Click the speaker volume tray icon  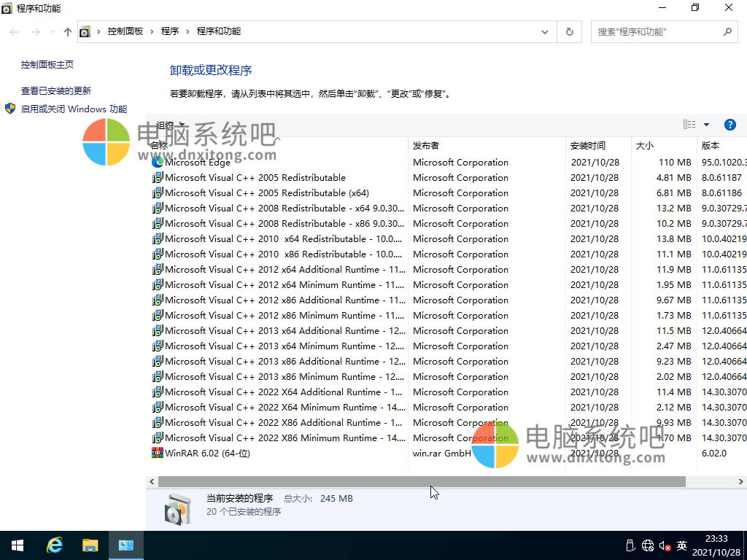click(665, 545)
